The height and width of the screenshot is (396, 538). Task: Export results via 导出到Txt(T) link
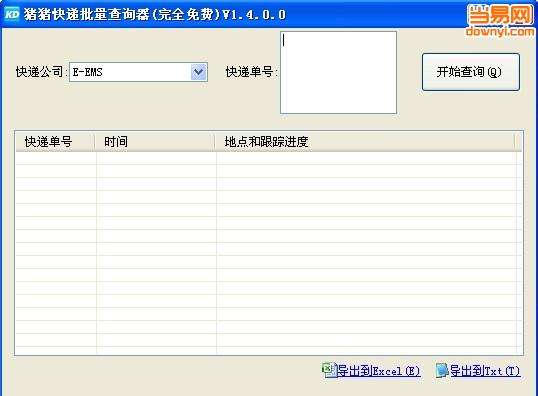[485, 371]
